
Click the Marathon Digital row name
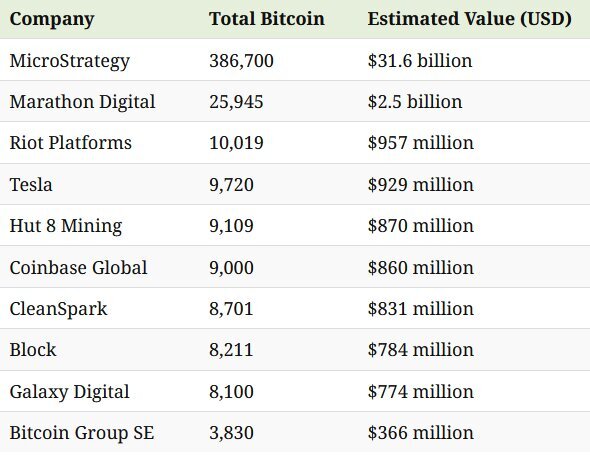tap(82, 102)
